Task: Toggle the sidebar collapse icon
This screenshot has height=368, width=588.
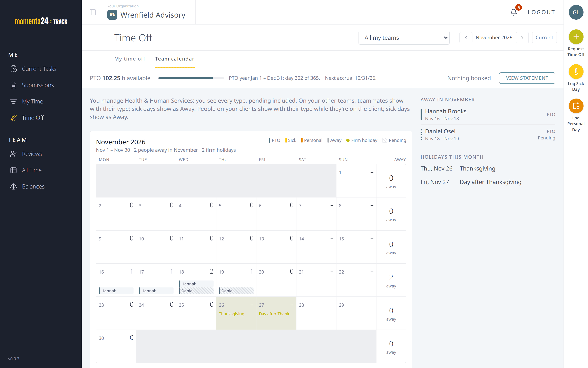Action: tap(92, 12)
